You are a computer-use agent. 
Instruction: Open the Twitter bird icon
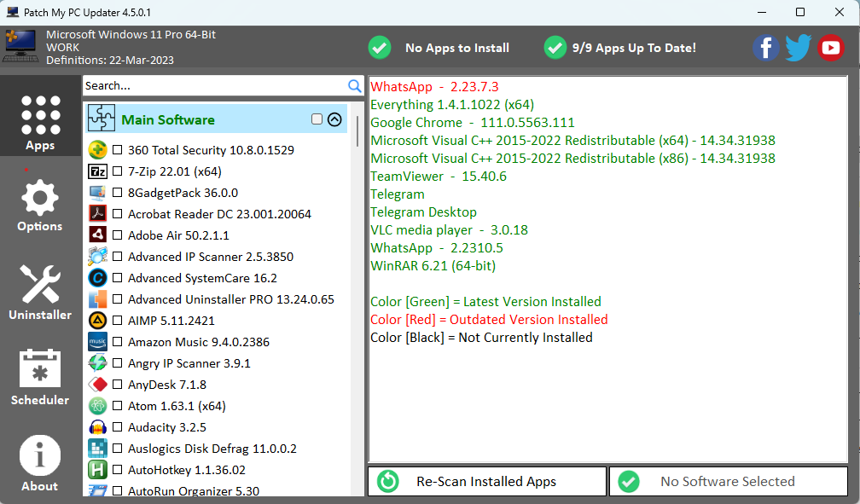[798, 48]
